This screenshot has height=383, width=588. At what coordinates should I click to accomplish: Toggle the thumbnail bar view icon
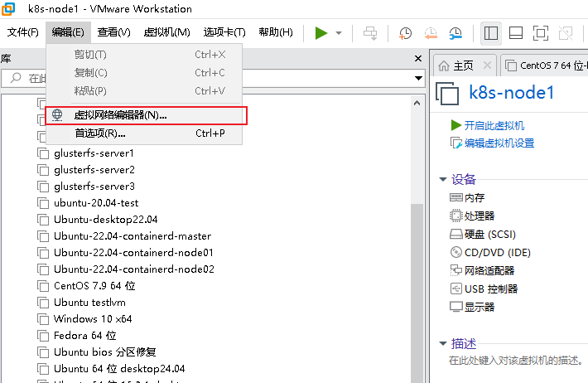[x=516, y=33]
